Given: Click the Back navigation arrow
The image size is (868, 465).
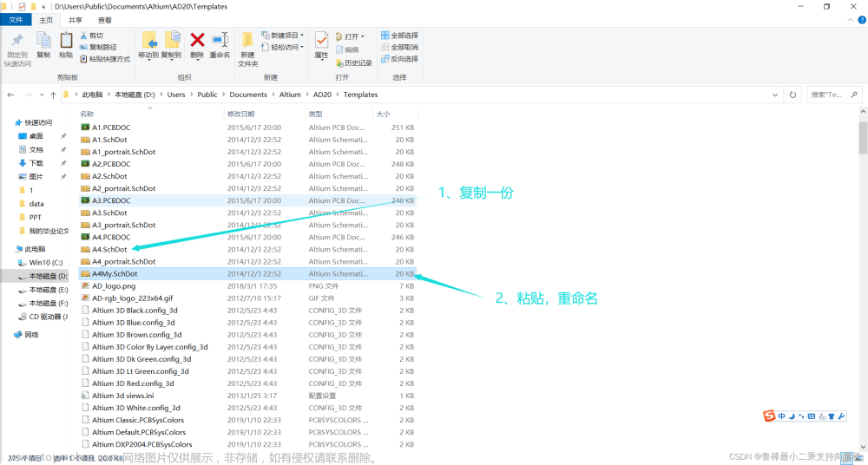Looking at the screenshot, I should [10, 95].
